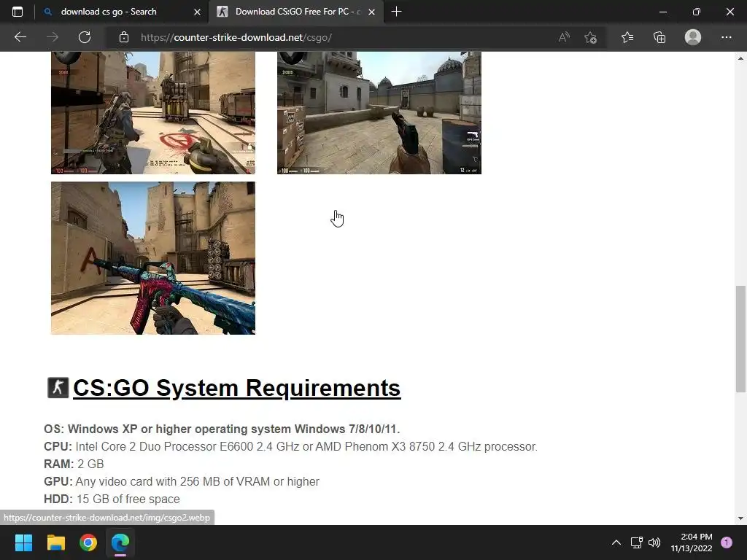Image resolution: width=747 pixels, height=560 pixels.
Task: Refresh the current page
Action: tap(85, 37)
